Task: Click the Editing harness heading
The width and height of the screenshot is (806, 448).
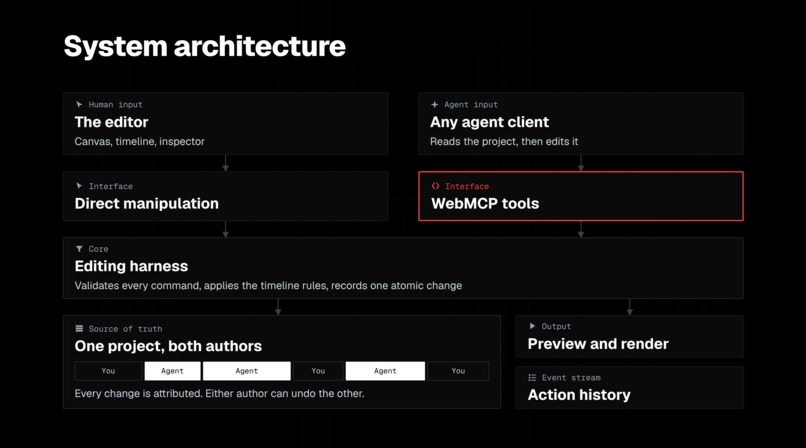Action: coord(131,266)
